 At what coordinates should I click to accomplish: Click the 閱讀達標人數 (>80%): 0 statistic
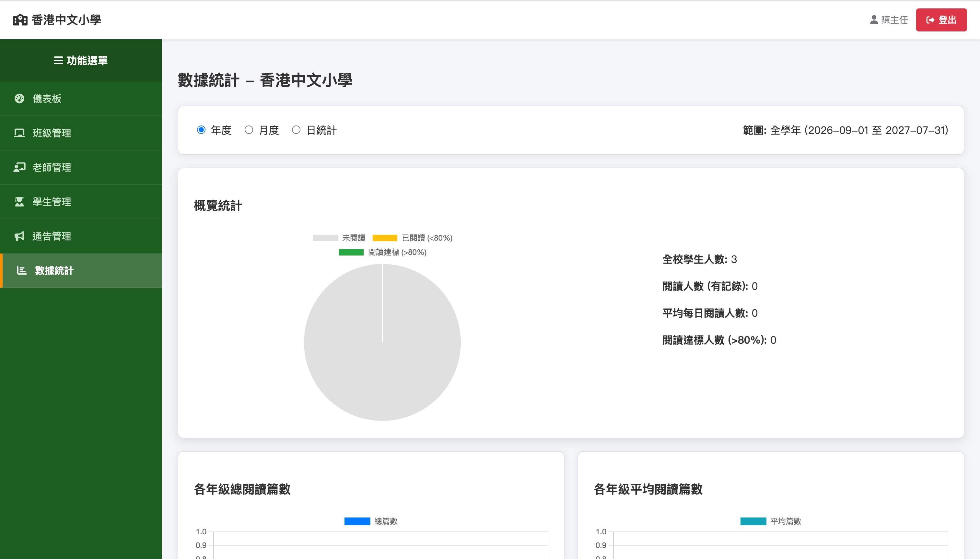(x=719, y=340)
